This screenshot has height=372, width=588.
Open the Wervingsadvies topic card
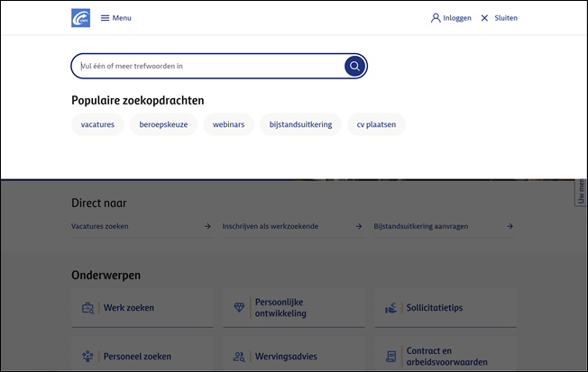[x=294, y=354]
